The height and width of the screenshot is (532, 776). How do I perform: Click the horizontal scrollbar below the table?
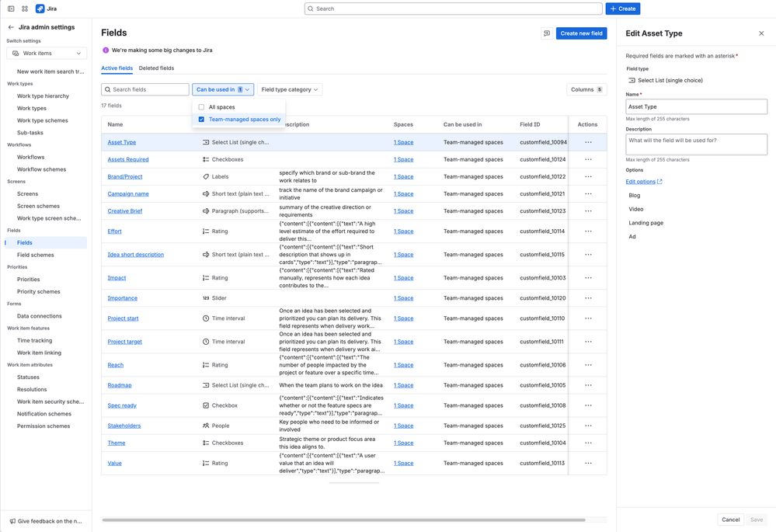click(343, 520)
